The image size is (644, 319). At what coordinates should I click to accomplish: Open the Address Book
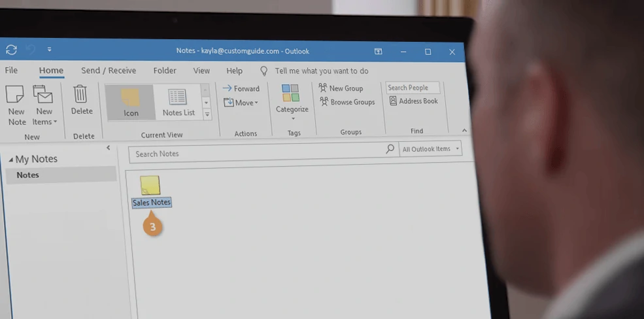[413, 101]
